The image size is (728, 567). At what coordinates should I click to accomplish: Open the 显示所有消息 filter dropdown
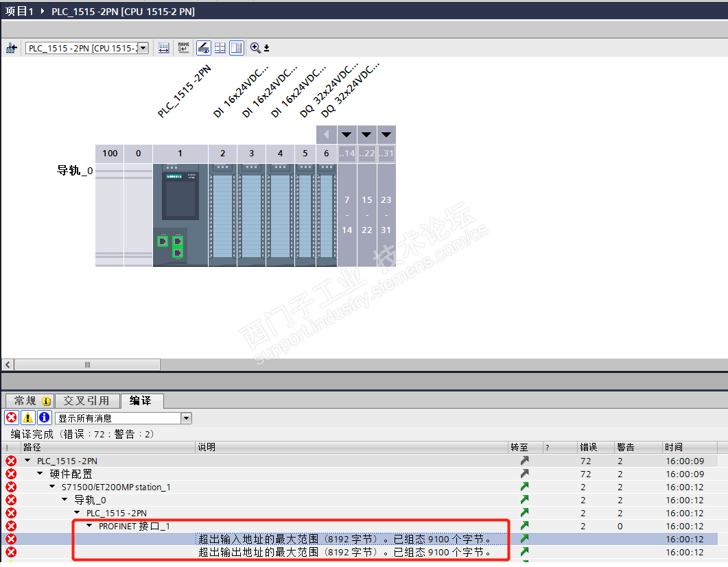click(x=186, y=418)
